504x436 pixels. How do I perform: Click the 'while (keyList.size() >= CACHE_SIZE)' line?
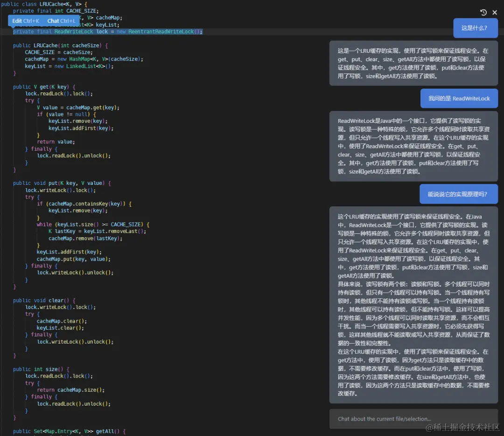[x=93, y=225]
